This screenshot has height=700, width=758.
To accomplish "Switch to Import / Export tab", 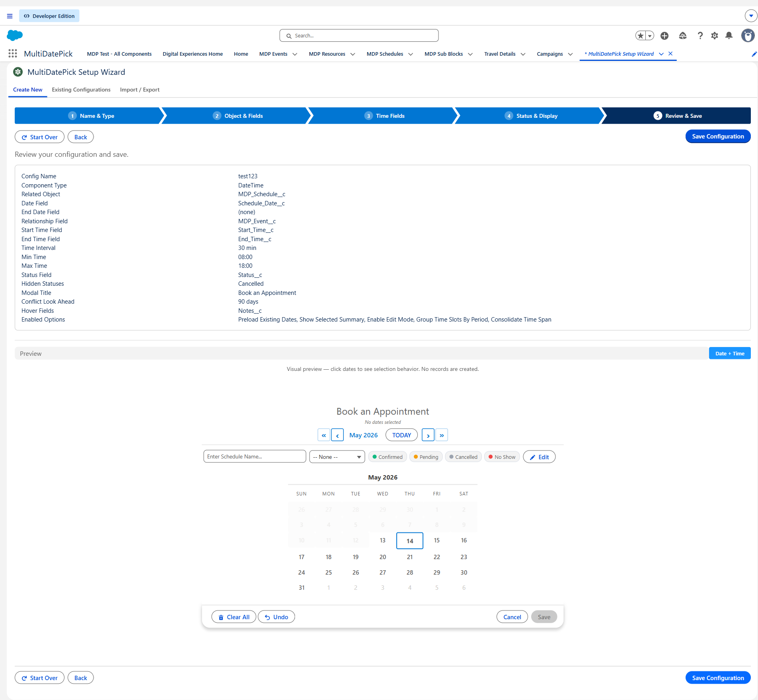I will (140, 90).
